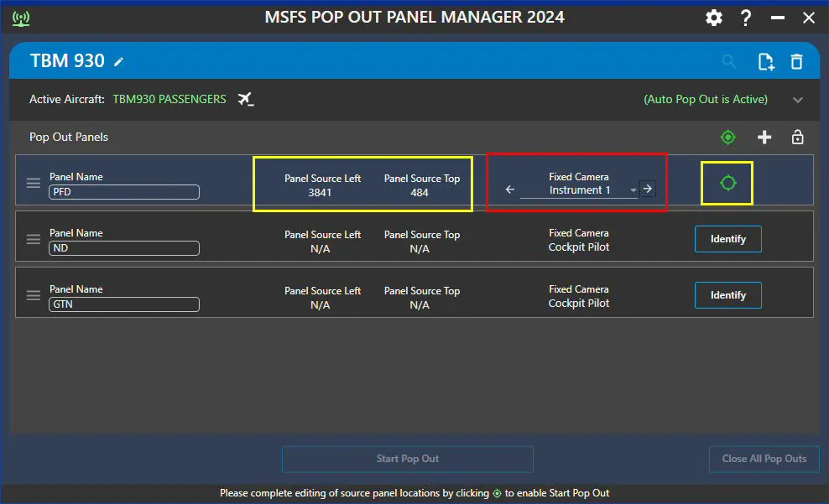The height and width of the screenshot is (504, 829).
Task: Edit the GTN panel name field
Action: click(123, 304)
